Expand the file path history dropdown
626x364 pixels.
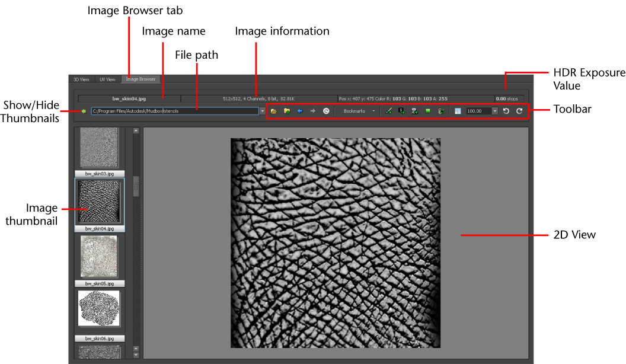[262, 111]
